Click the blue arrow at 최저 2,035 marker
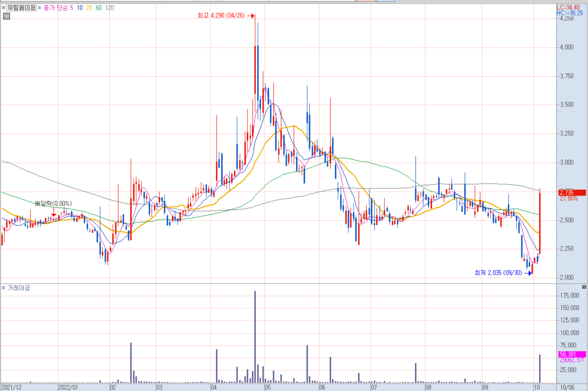 point(528,273)
